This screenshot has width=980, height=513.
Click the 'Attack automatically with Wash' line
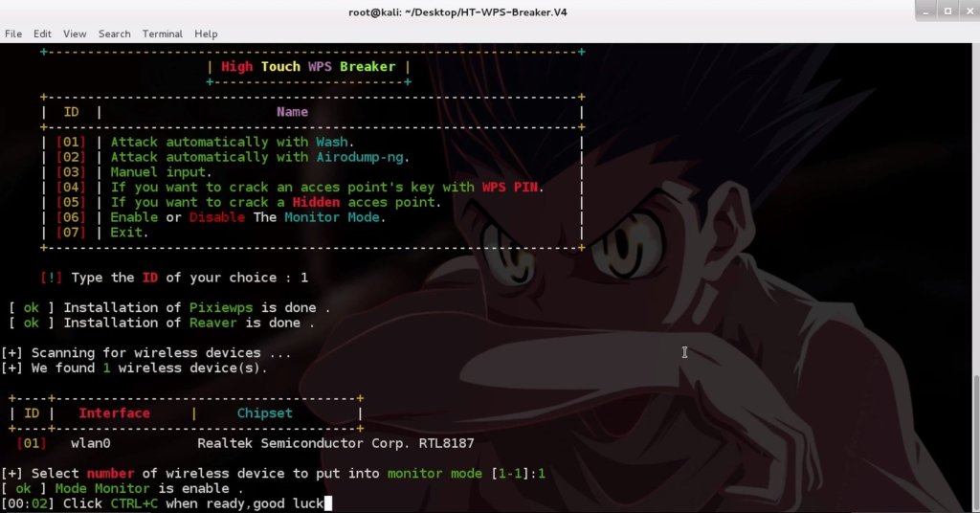point(232,142)
